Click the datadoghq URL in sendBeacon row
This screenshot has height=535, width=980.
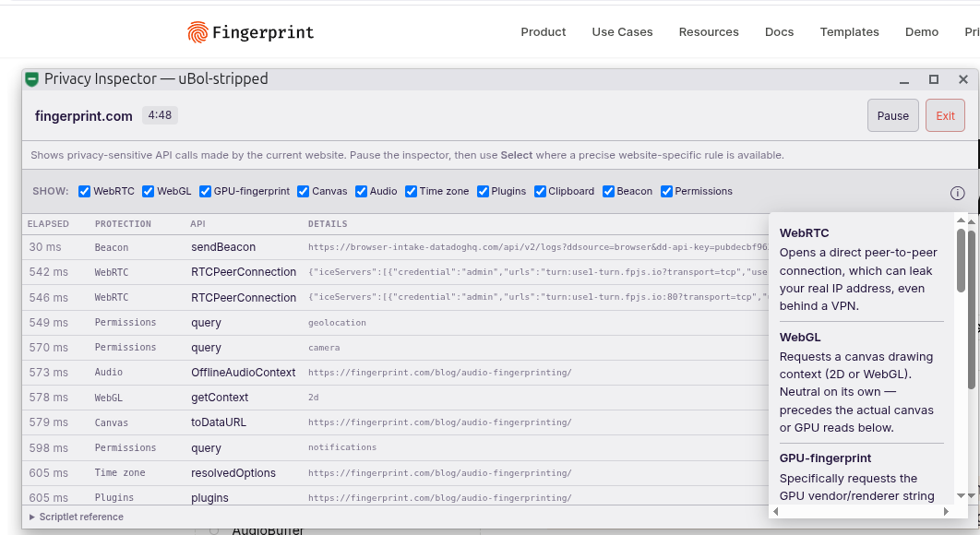point(538,247)
